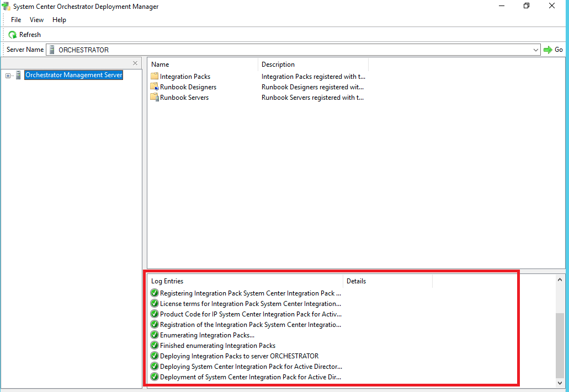Click inside the Server Name input field
The width and height of the screenshot is (569, 392).
pyautogui.click(x=293, y=50)
